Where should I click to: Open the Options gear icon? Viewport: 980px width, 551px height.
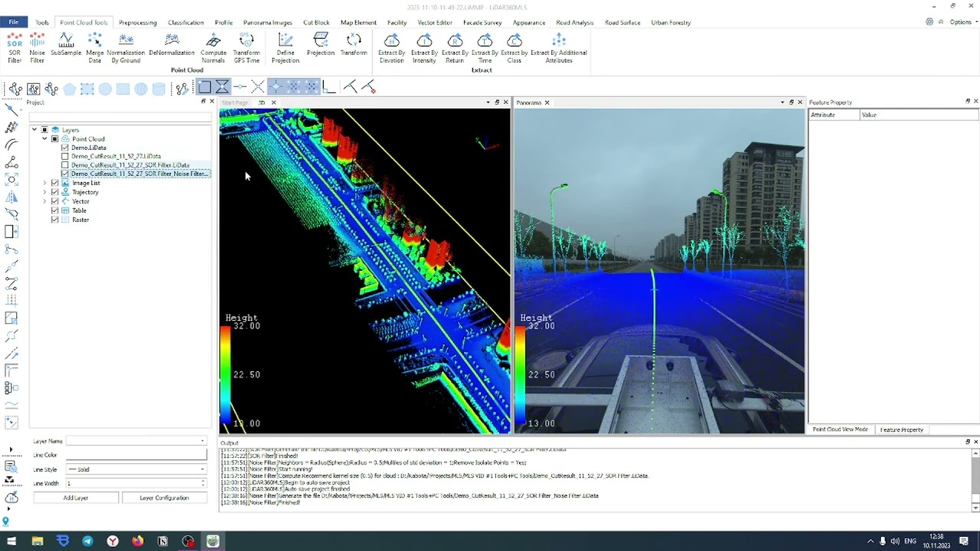coord(929,22)
